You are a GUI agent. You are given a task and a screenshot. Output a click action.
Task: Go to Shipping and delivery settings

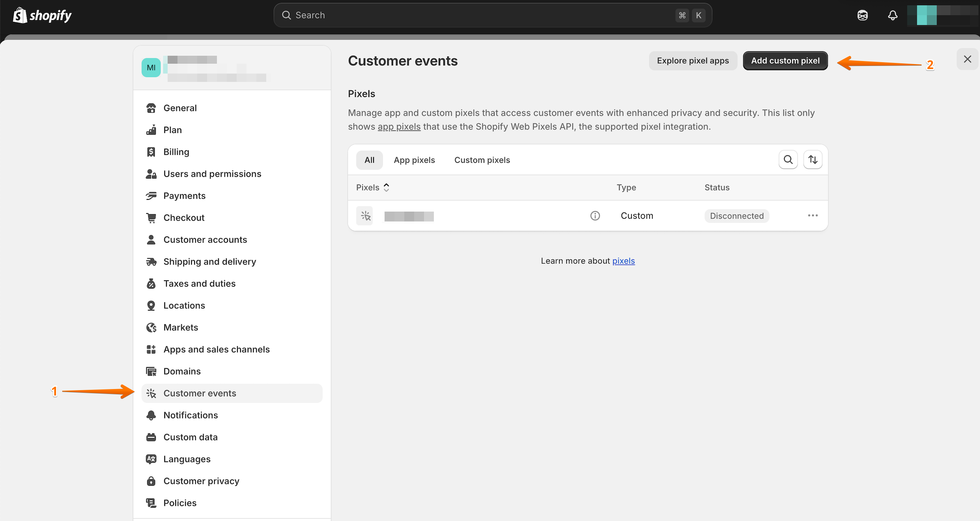(x=210, y=262)
